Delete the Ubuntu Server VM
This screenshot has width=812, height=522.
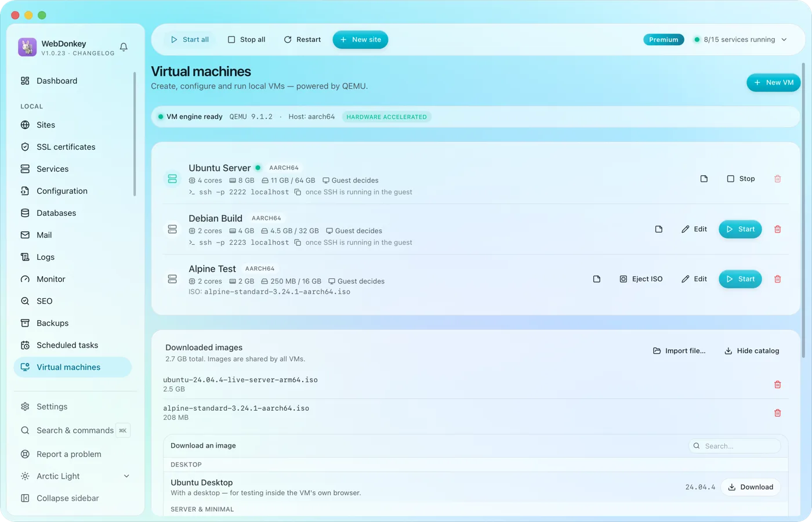(x=778, y=179)
